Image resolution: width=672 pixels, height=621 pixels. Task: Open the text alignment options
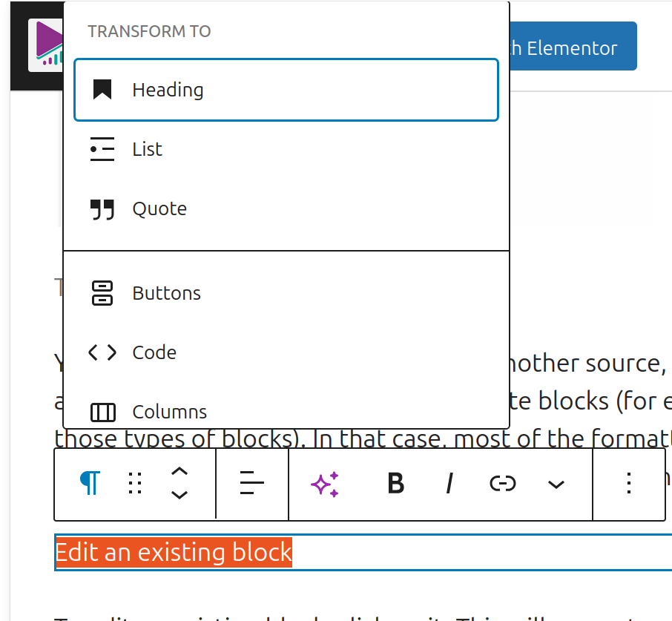252,484
